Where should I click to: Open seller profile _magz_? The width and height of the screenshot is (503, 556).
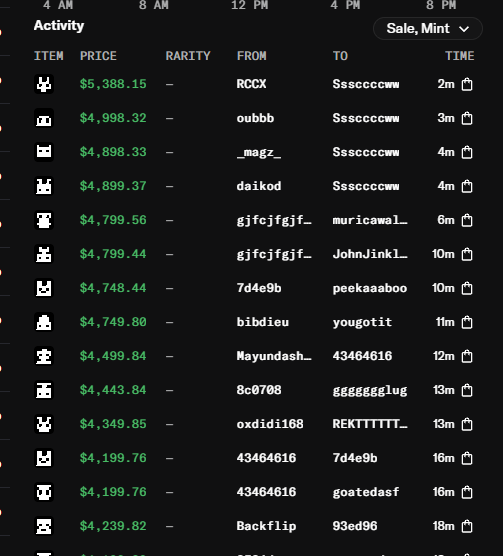pos(259,152)
